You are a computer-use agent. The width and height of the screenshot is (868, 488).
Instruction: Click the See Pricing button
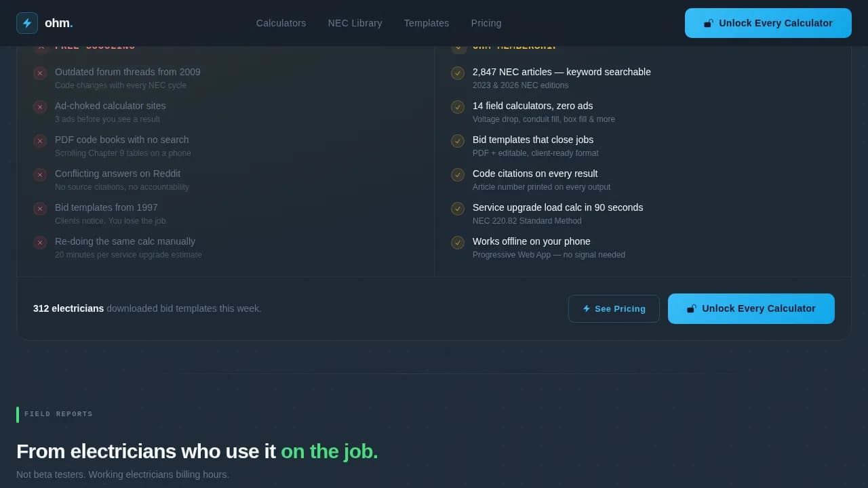(x=614, y=308)
